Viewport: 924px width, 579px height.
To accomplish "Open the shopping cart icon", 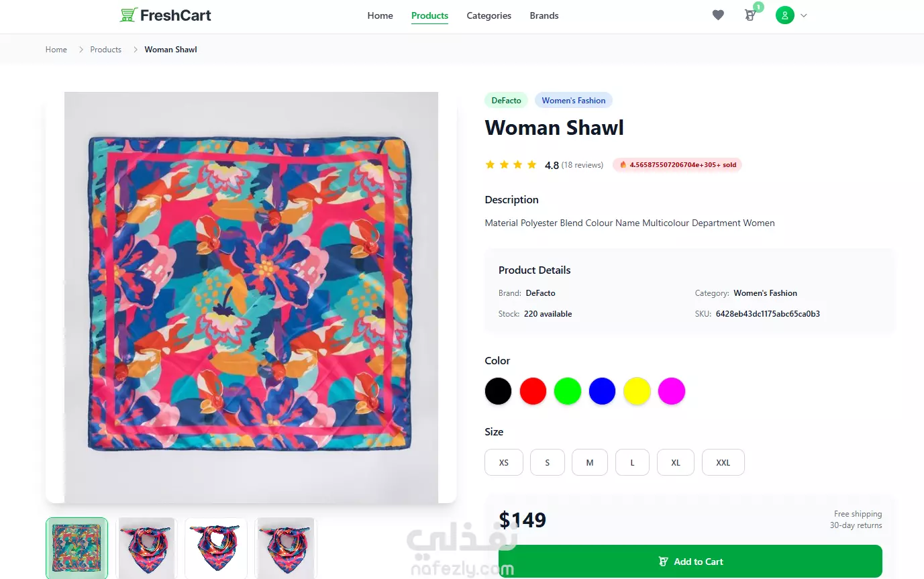I will 750,15.
